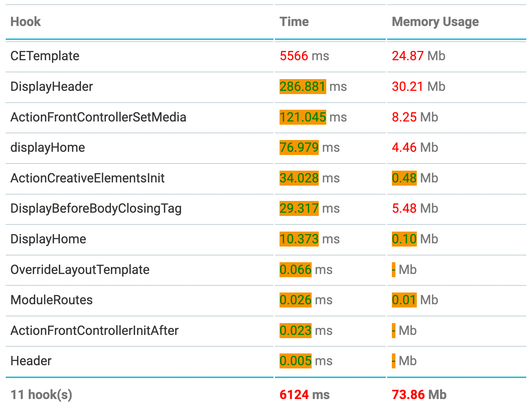The width and height of the screenshot is (532, 414).
Task: Click the highlighted 0.48 Mb value
Action: tap(404, 178)
